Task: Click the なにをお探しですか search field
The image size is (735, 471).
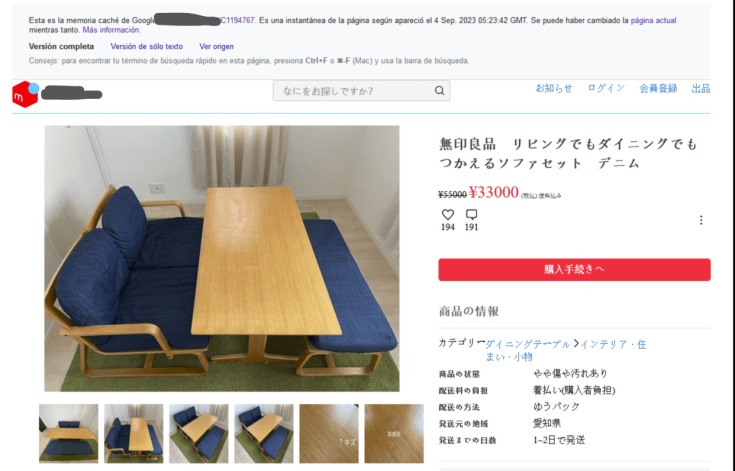Action: click(x=361, y=91)
